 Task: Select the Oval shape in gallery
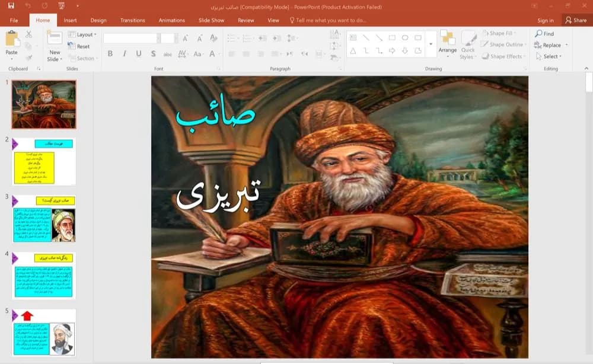pos(405,37)
